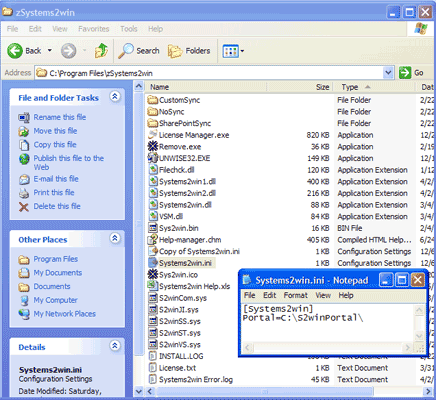
Task: Select the Remove.exe icon
Action: pyautogui.click(x=153, y=146)
